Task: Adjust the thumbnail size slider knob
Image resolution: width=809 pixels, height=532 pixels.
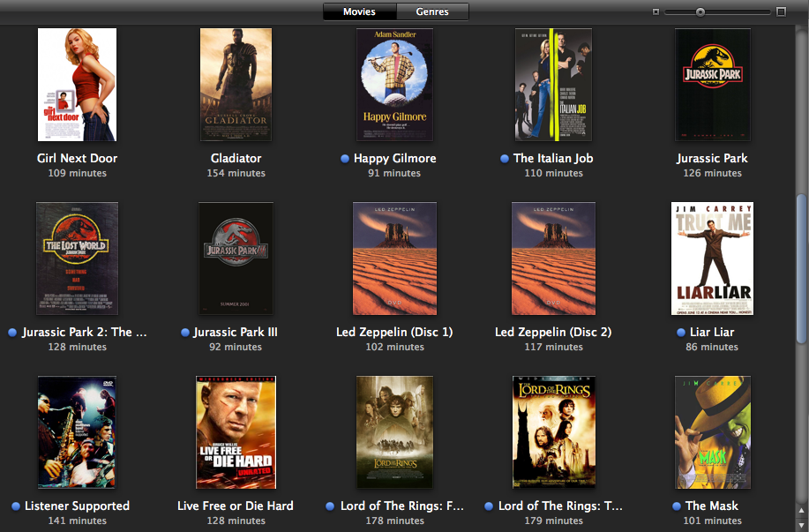Action: (700, 11)
